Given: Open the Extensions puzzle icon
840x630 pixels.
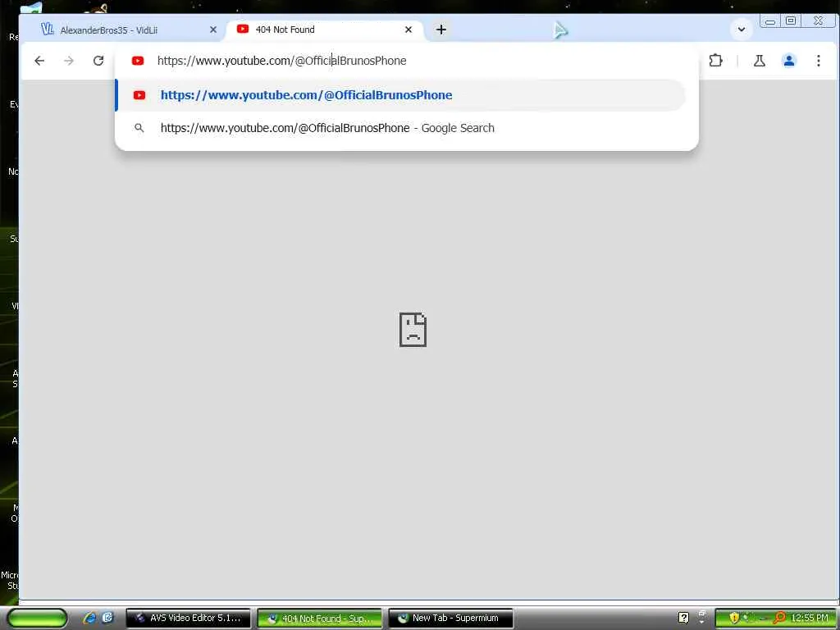Looking at the screenshot, I should coord(715,61).
